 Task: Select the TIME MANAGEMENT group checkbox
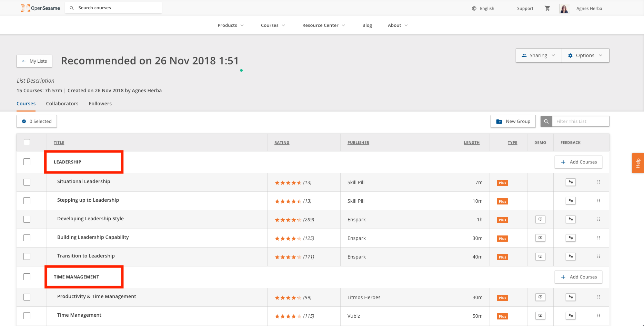27,277
